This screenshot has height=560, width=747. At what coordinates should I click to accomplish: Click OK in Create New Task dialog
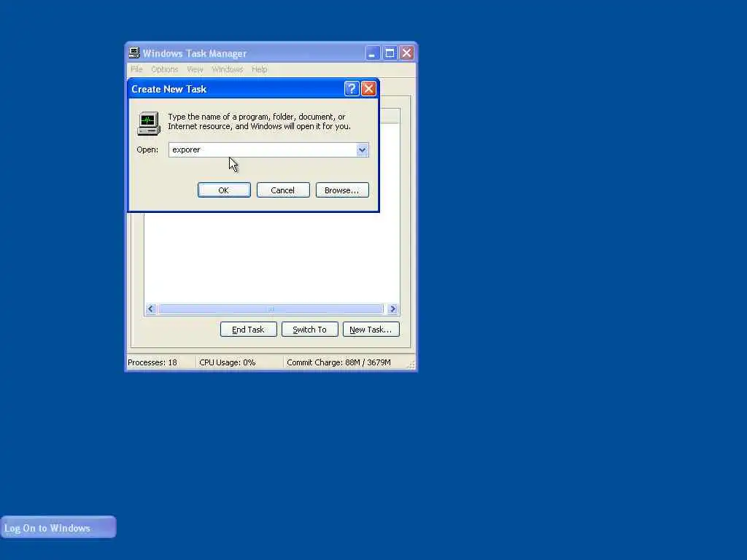(x=224, y=190)
